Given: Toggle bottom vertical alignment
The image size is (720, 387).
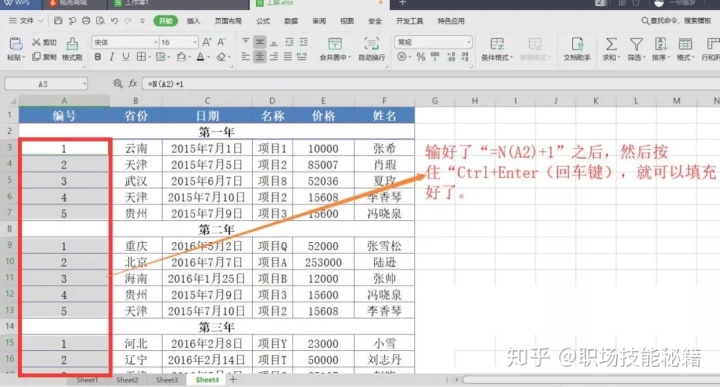Looking at the screenshot, I should click(x=274, y=43).
